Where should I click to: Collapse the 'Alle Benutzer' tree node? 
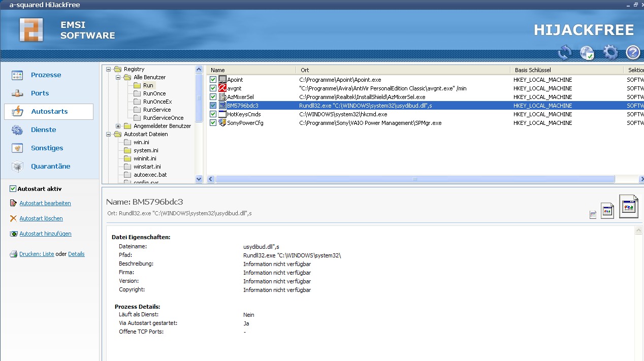[x=118, y=77]
